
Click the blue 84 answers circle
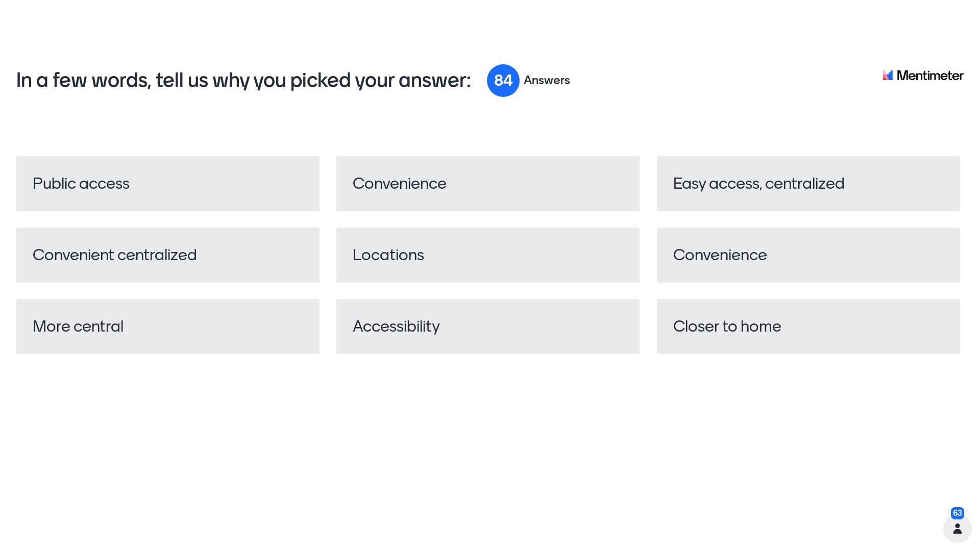coord(503,81)
